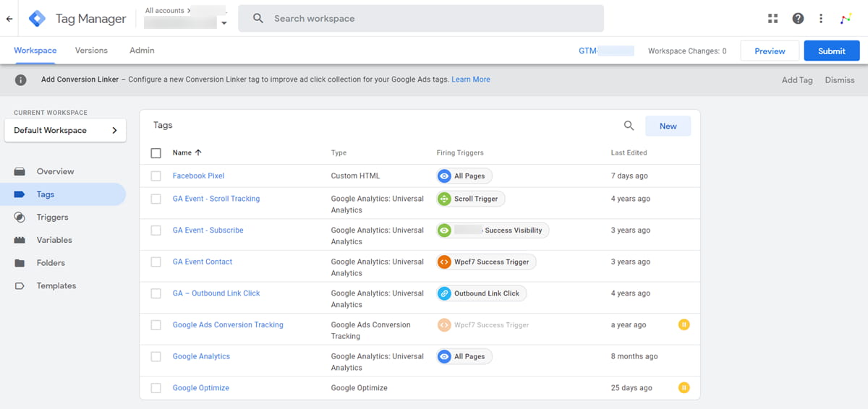Click the New tag button
This screenshot has width=868, height=409.
pyautogui.click(x=668, y=126)
